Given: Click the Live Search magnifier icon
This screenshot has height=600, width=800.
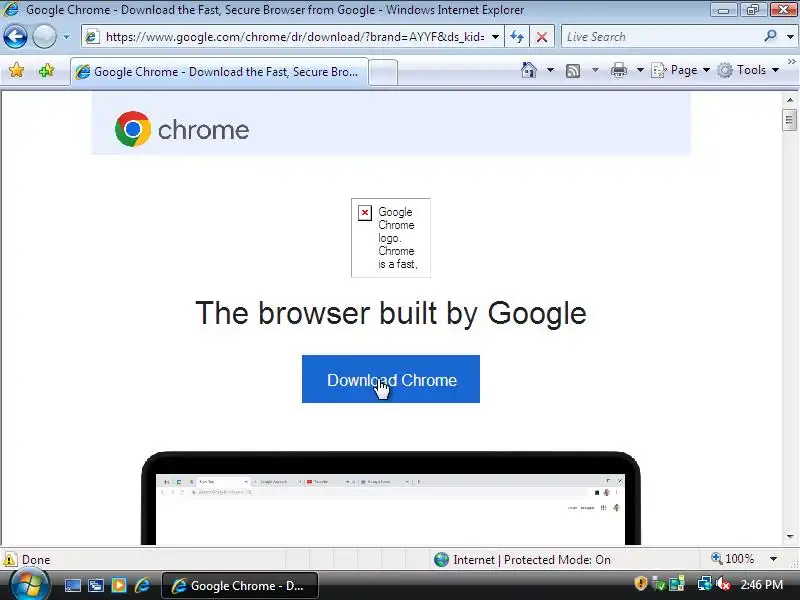Looking at the screenshot, I should (771, 36).
